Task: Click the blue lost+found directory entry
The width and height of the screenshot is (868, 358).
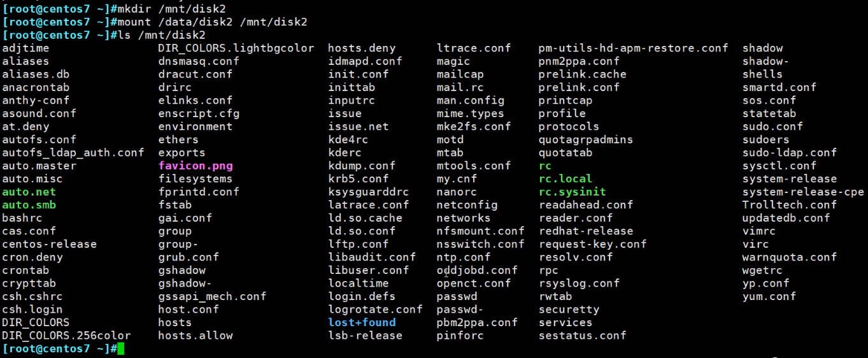Action: 362,322
